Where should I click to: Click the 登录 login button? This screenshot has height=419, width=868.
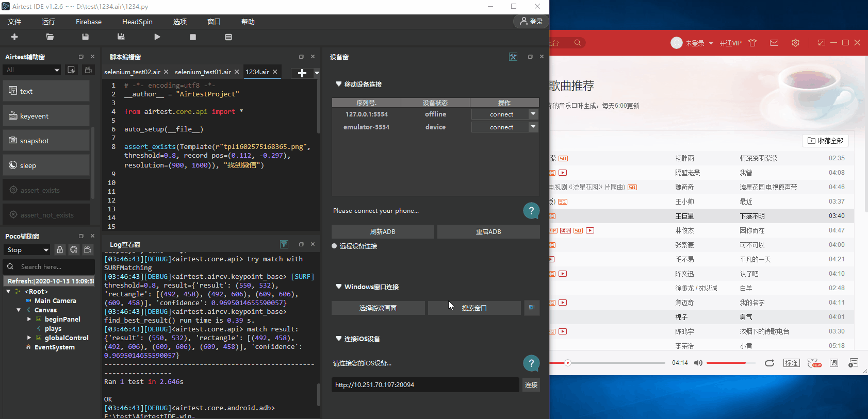point(531,22)
